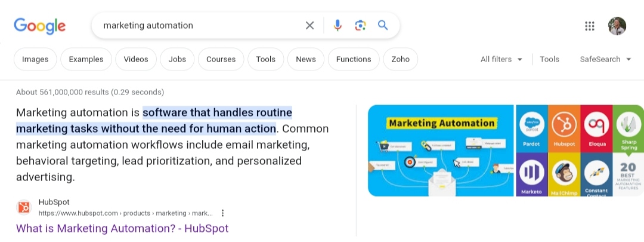Open the Marketing Automation workflow illustration
The width and height of the screenshot is (644, 242).
tap(441, 151)
